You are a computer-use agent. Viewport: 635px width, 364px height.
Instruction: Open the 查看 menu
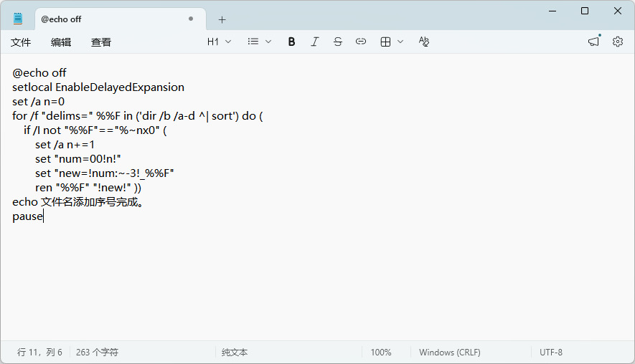point(101,42)
